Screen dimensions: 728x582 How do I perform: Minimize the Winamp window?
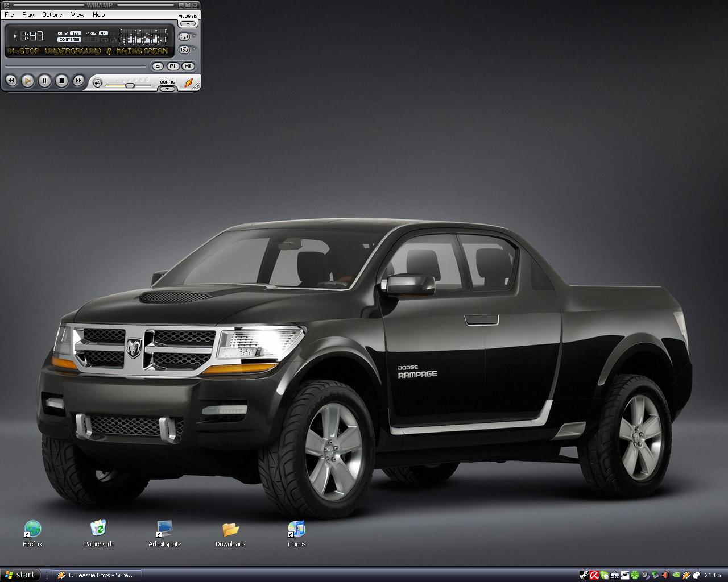click(181, 5)
